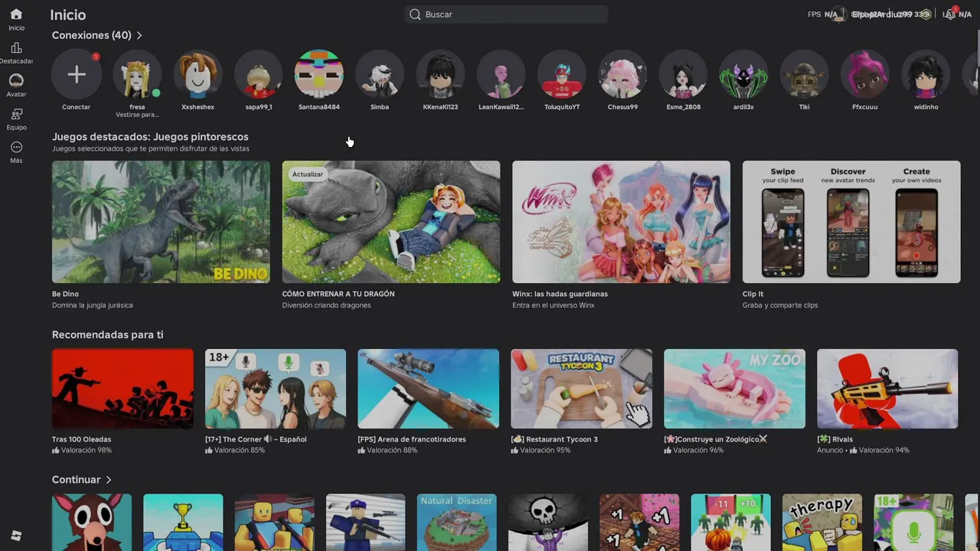The height and width of the screenshot is (551, 980).
Task: Click Juegos destacados: Juegos pintorescos heading
Action: pos(150,137)
